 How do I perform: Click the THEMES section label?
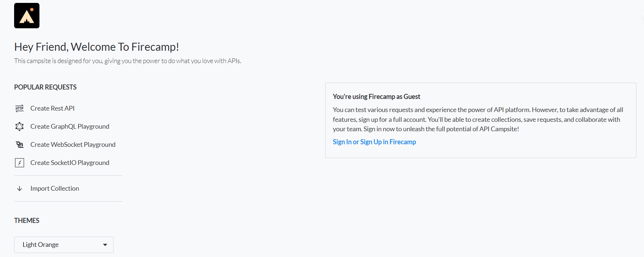(x=26, y=220)
